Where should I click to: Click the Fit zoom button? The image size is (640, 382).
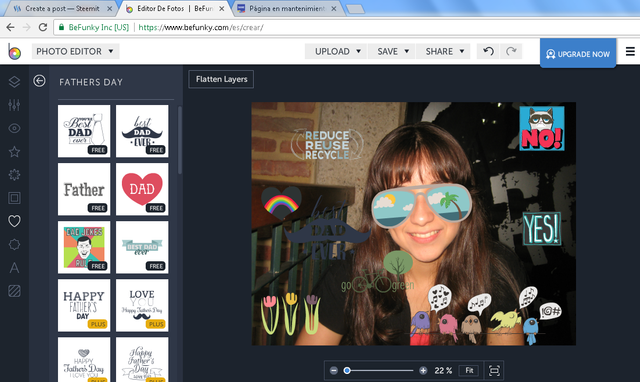(x=469, y=371)
